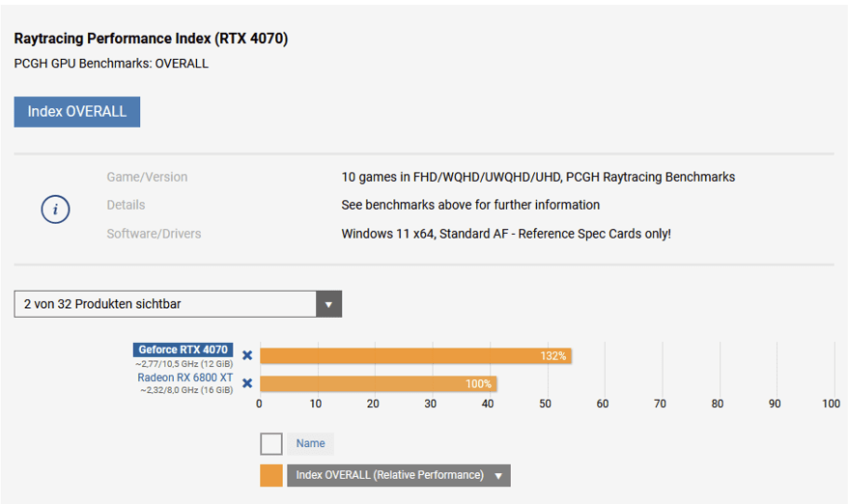Click the Game/Version info label

click(x=147, y=177)
